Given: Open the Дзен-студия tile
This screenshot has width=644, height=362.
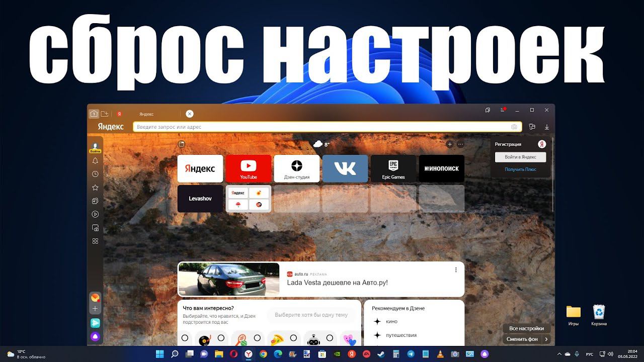Looking at the screenshot, I should click(297, 168).
